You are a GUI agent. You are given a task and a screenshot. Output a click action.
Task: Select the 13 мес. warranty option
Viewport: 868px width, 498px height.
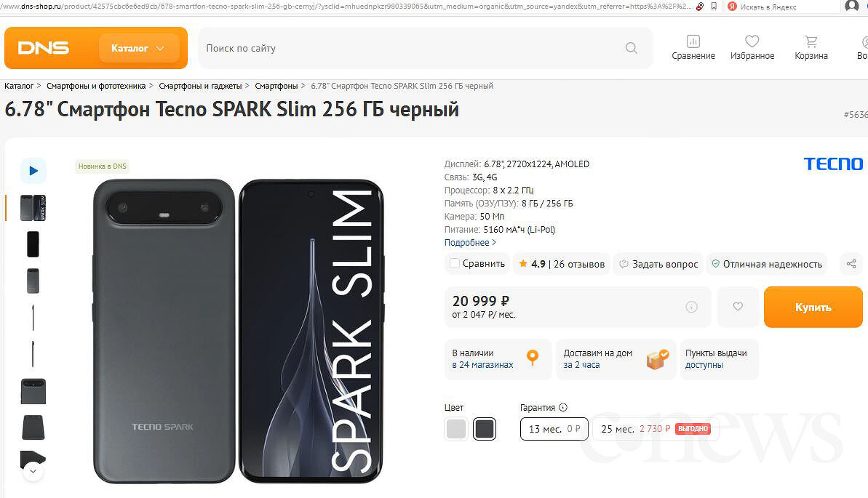point(554,429)
